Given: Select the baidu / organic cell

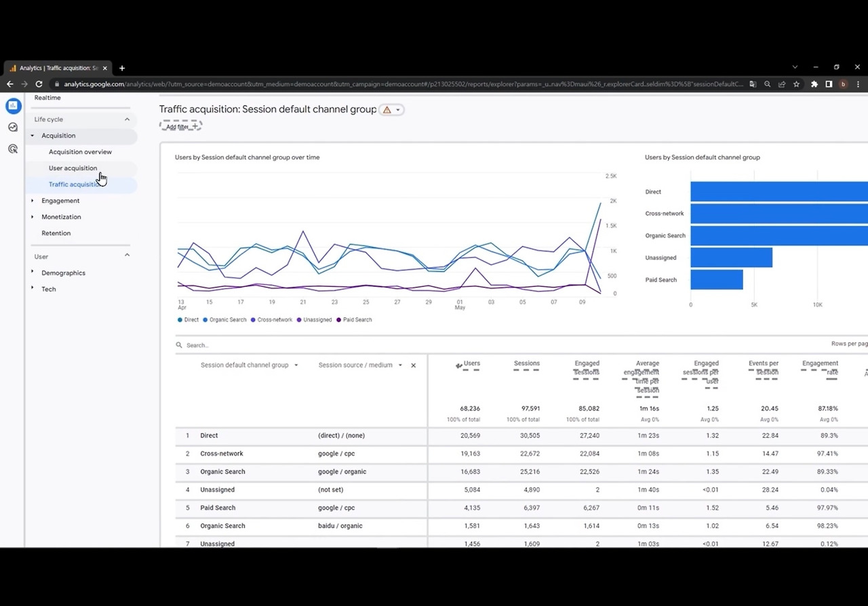Looking at the screenshot, I should (x=340, y=526).
